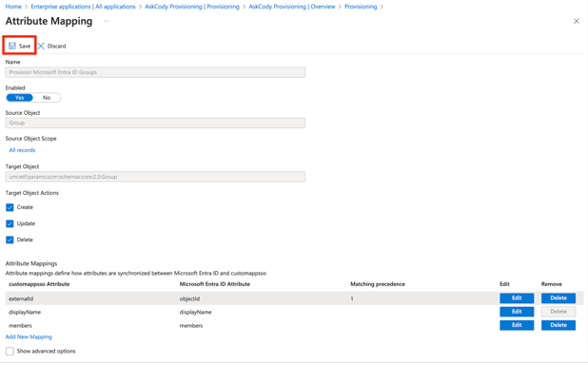Viewport: 588px width, 365px height.
Task: Click the Discard X icon
Action: 41,46
